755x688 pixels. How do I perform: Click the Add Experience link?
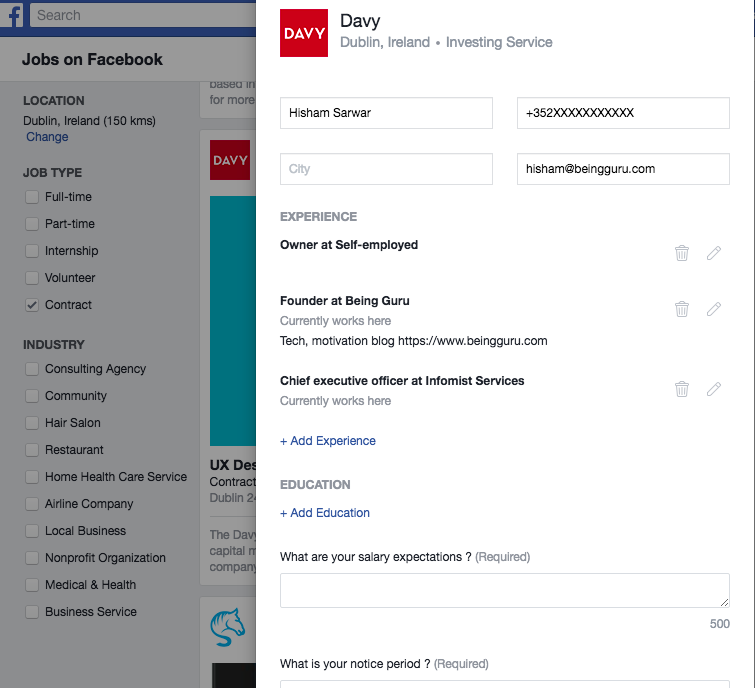coord(328,441)
